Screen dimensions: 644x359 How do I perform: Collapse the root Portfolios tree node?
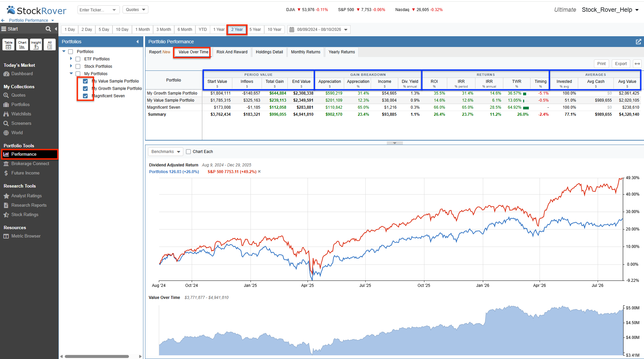pyautogui.click(x=64, y=51)
